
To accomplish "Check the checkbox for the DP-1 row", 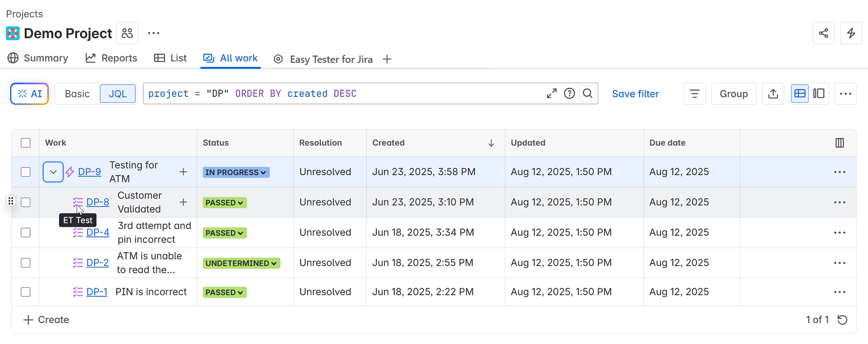I will pyautogui.click(x=26, y=292).
